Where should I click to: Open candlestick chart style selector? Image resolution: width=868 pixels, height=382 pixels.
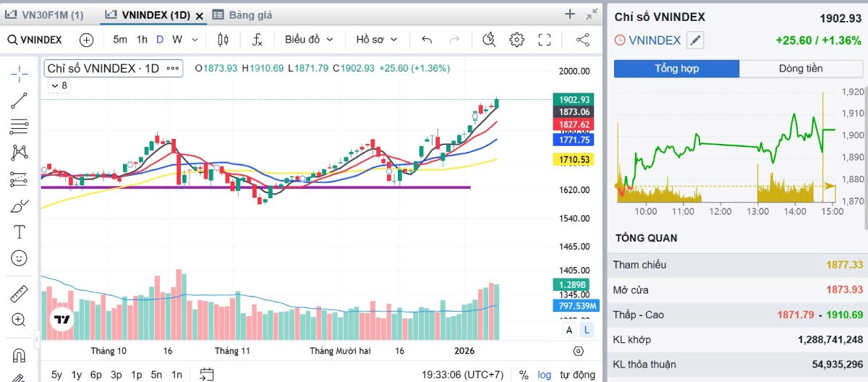coord(223,40)
